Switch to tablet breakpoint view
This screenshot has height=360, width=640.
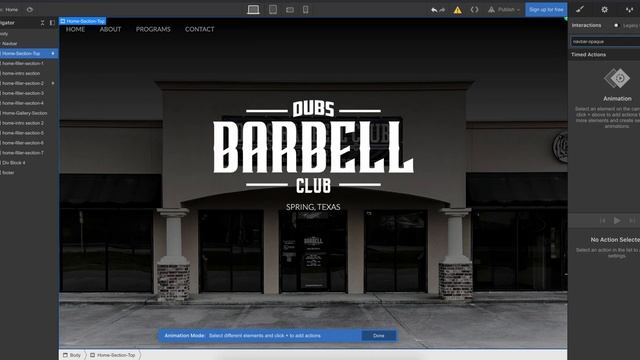273,9
